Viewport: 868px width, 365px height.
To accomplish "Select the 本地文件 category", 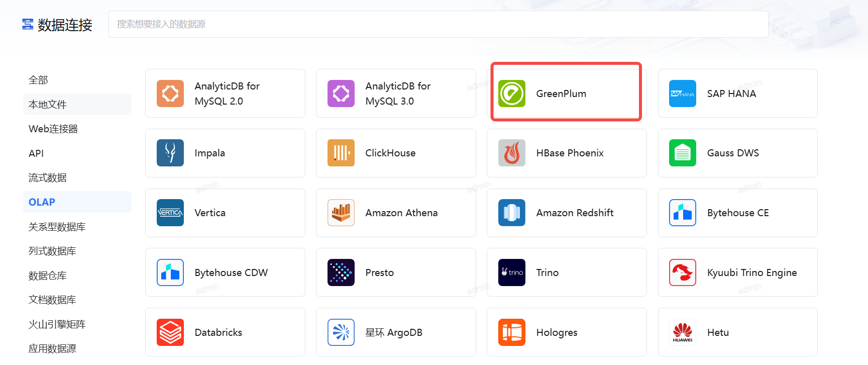I will tap(48, 105).
